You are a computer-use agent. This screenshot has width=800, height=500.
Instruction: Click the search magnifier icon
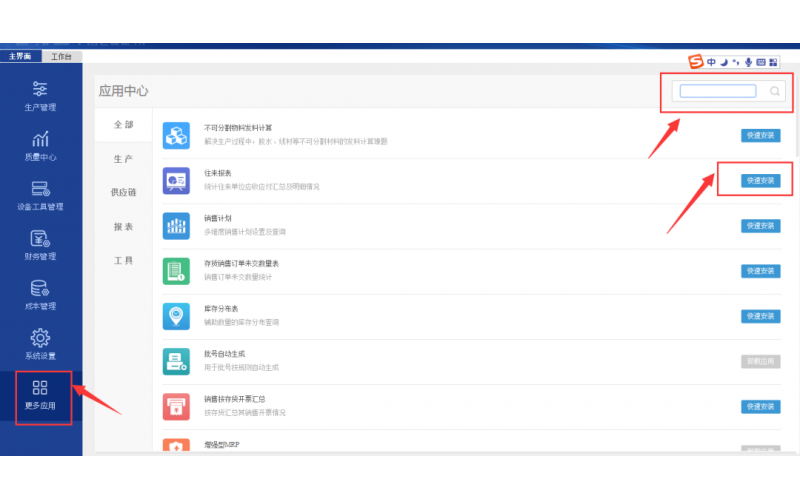coord(774,91)
